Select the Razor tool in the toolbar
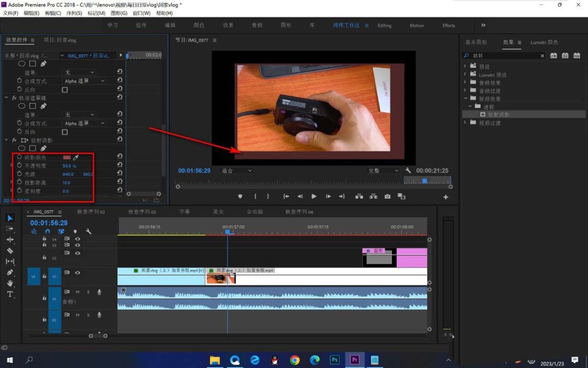Viewport: 588px width, 368px height. click(x=10, y=250)
